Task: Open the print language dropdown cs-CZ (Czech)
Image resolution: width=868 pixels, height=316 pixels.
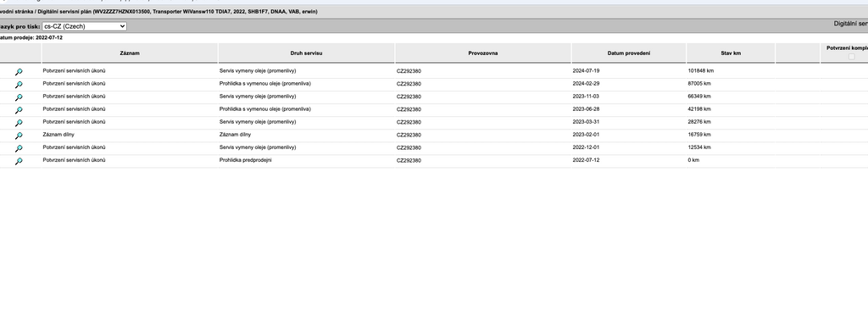Action: tap(84, 26)
